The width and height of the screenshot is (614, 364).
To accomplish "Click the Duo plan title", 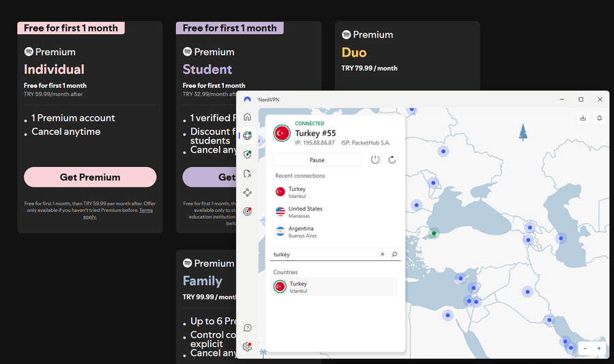I will pos(354,52).
